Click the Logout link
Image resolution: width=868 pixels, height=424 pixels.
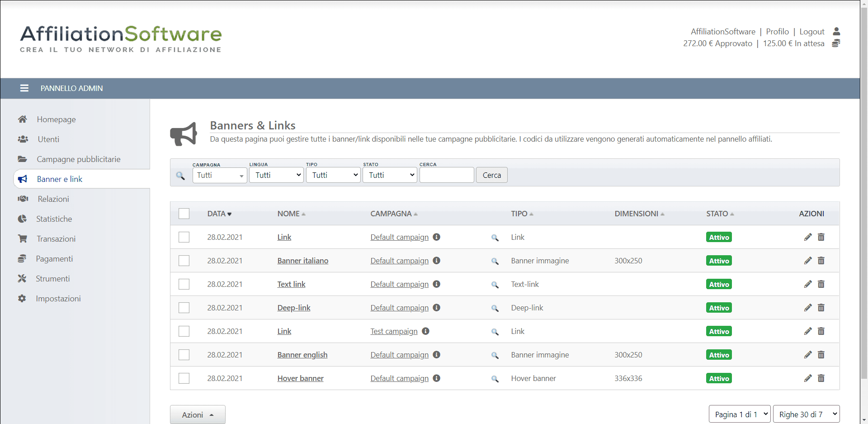(811, 32)
